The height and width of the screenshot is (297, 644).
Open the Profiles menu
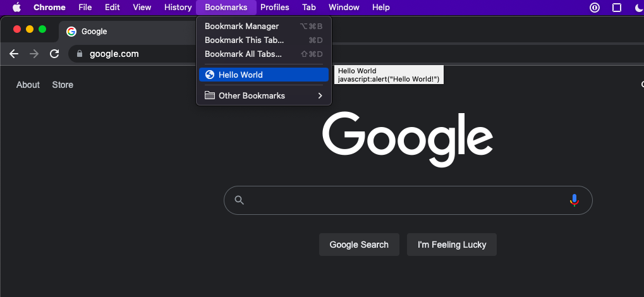[274, 8]
